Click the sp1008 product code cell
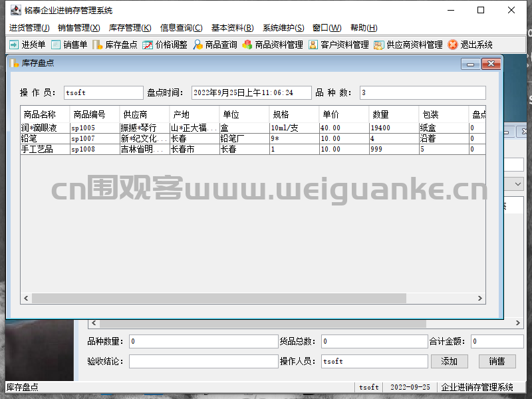Screen dimensions: 532x399 coord(95,149)
